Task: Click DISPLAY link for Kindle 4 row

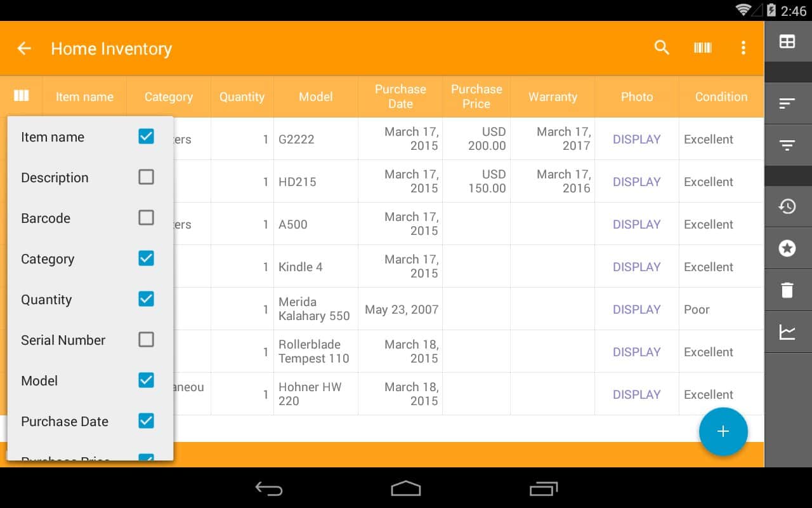Action: click(636, 267)
